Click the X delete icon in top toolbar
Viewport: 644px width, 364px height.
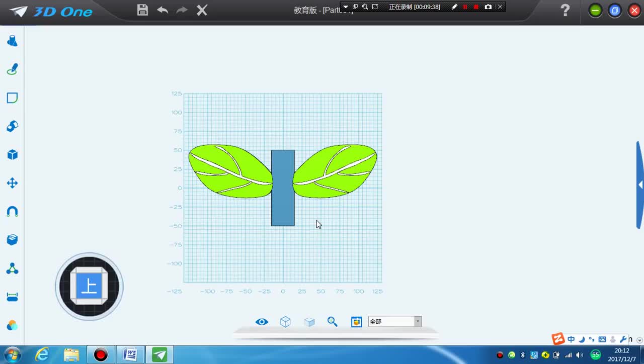pyautogui.click(x=202, y=10)
